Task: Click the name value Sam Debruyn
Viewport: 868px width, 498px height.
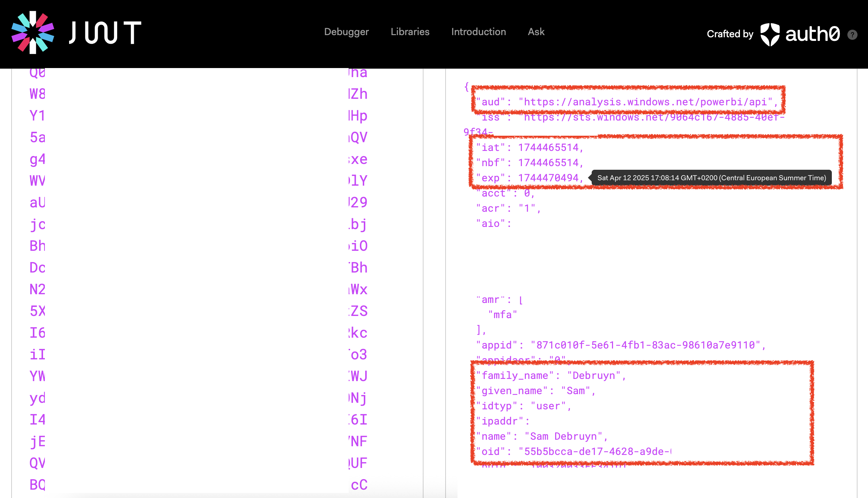Action: (x=566, y=436)
